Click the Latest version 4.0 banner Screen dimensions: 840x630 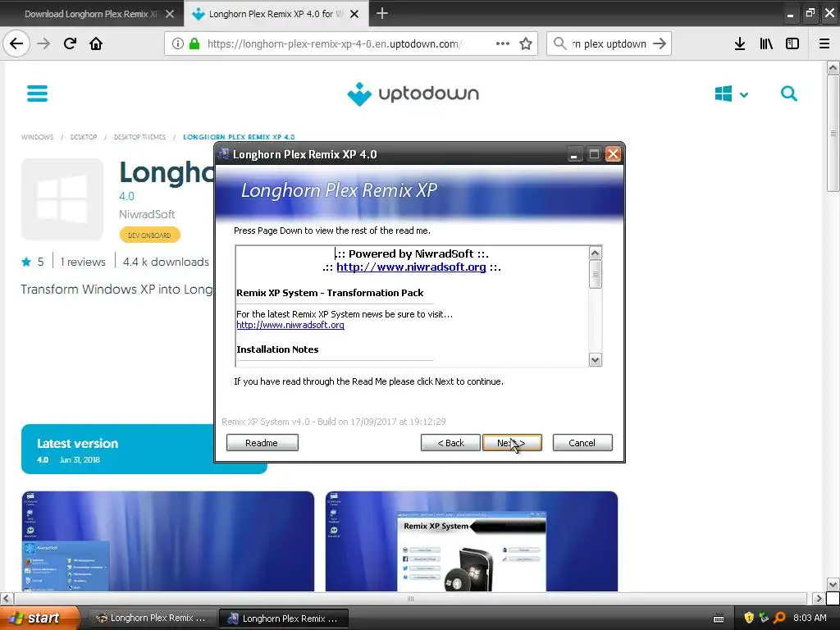pyautogui.click(x=144, y=449)
